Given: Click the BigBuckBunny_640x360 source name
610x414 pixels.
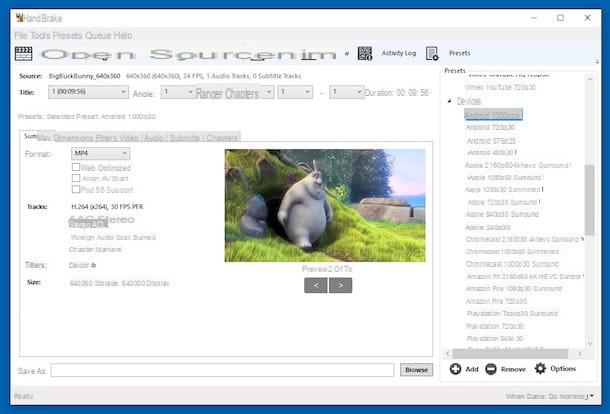Looking at the screenshot, I should tap(84, 76).
